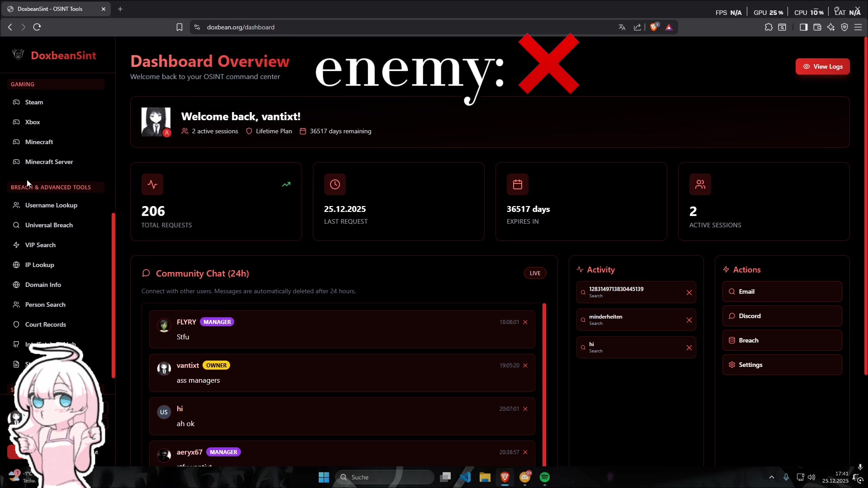Click the community chat scrollbar
This screenshot has width=868, height=488.
(544, 384)
